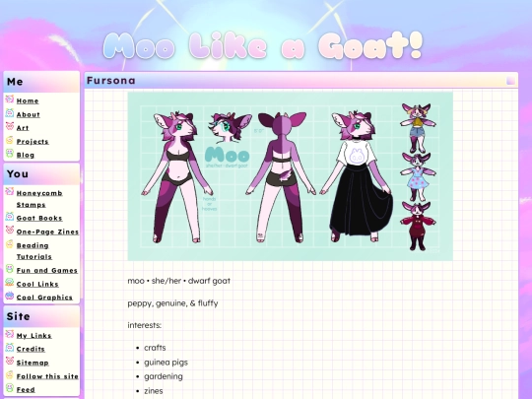The width and height of the screenshot is (532, 399).
Task: Visit the Projects page
Action: pyautogui.click(x=33, y=142)
